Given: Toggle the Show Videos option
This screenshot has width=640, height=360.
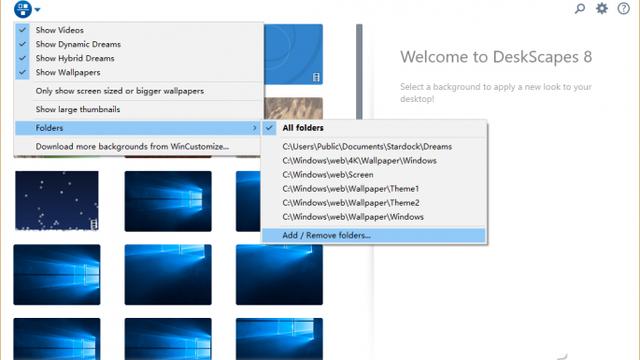Looking at the screenshot, I should coord(138,30).
